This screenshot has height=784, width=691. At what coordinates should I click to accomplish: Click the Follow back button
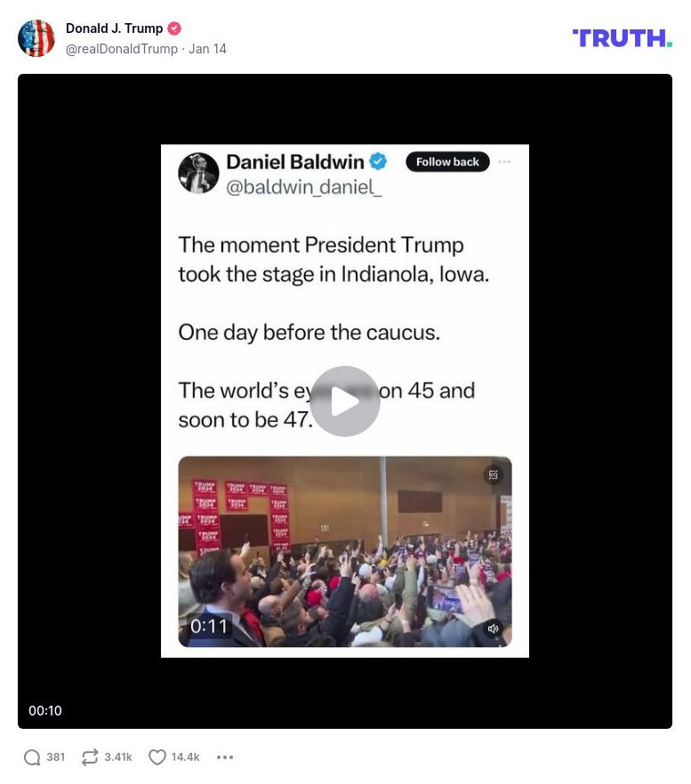coord(447,161)
